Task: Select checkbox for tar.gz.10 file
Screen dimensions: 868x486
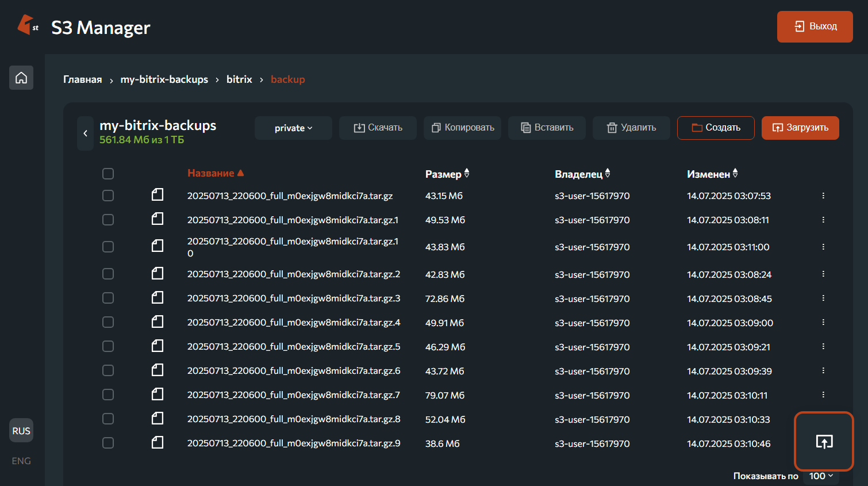Action: click(x=108, y=247)
